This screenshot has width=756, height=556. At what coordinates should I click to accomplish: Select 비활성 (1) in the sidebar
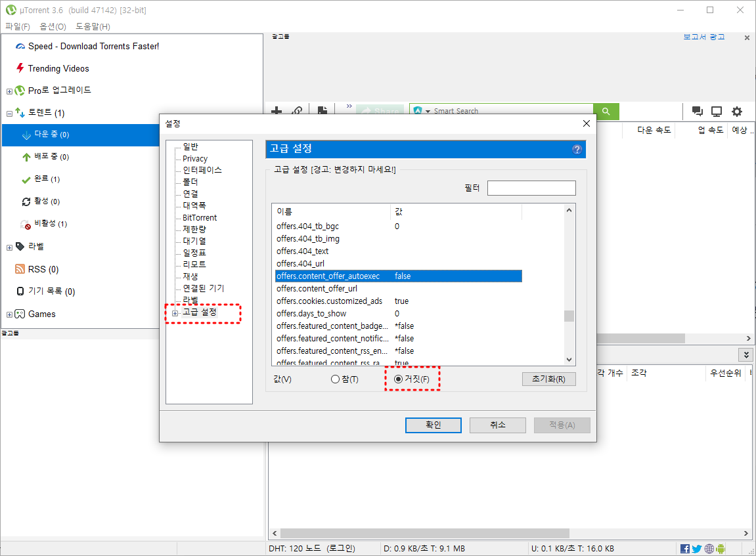[x=51, y=223]
